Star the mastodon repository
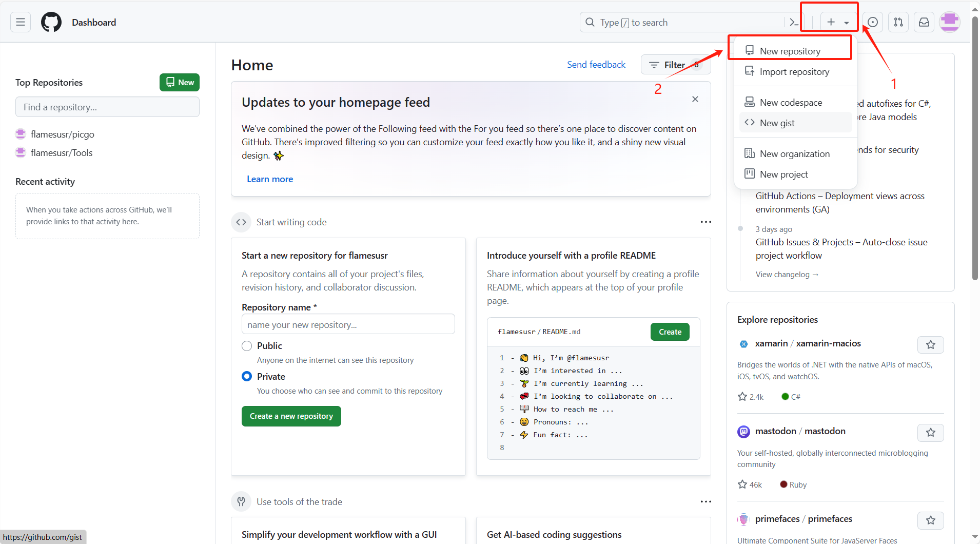Image resolution: width=980 pixels, height=544 pixels. [931, 433]
